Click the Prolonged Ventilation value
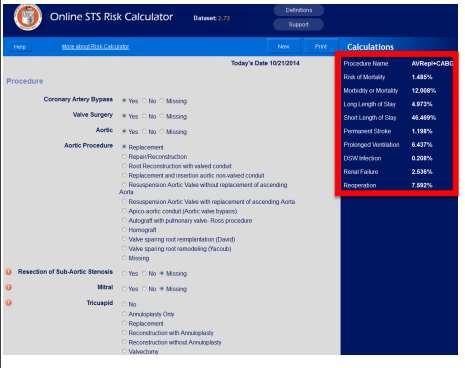This screenshot has width=465, height=368. pos(422,145)
